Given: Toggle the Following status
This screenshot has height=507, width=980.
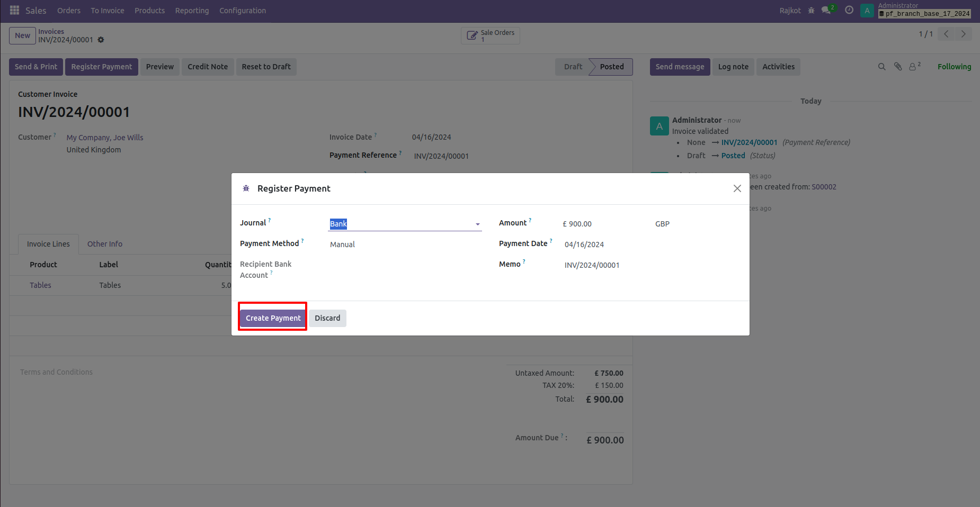Looking at the screenshot, I should (x=954, y=67).
